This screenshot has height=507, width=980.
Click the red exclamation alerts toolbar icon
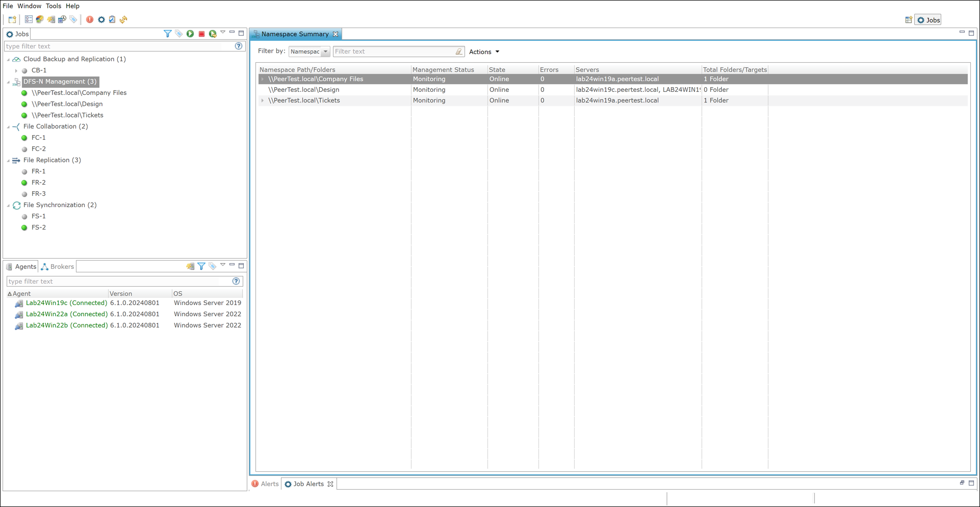tap(90, 19)
